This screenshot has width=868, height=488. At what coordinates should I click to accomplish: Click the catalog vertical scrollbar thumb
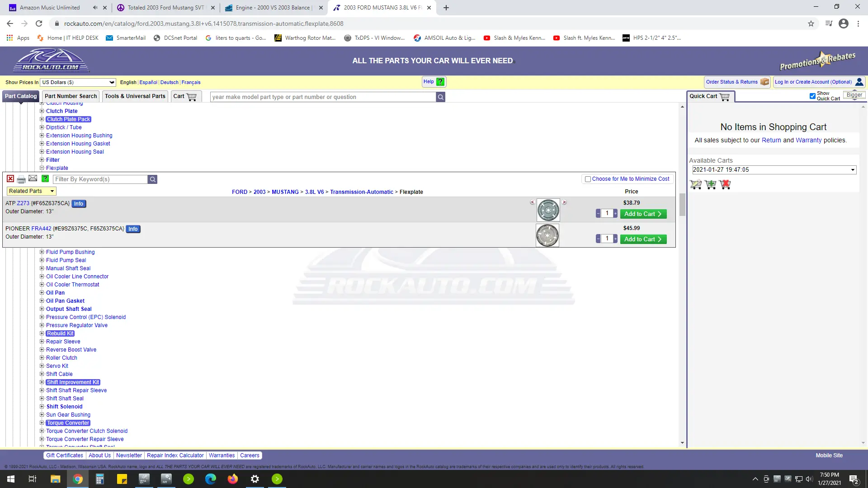coord(682,204)
